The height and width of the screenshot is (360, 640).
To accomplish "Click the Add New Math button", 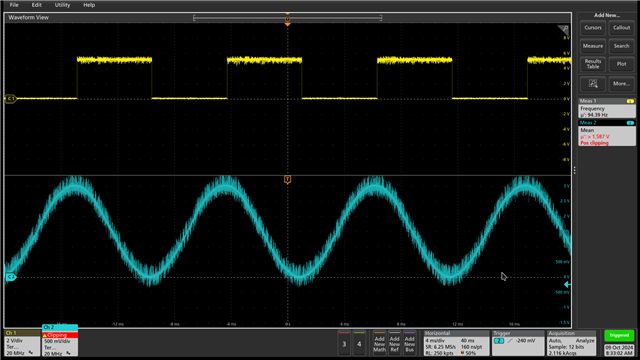I will tap(379, 343).
